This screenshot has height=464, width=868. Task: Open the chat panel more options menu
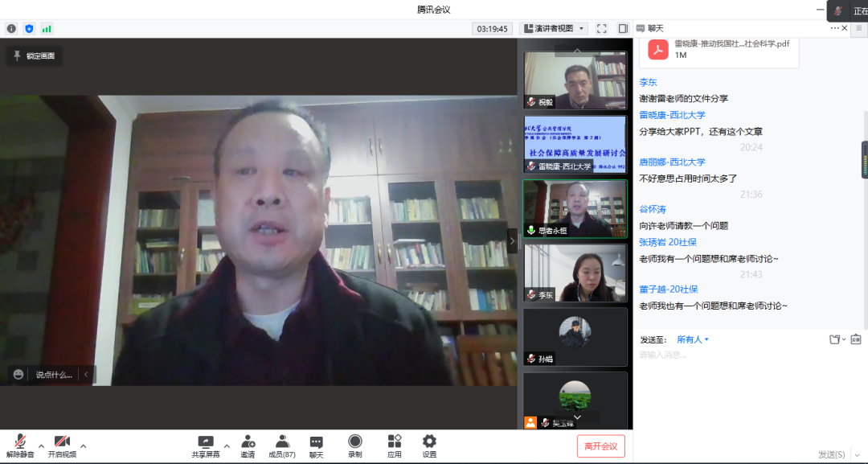click(834, 28)
